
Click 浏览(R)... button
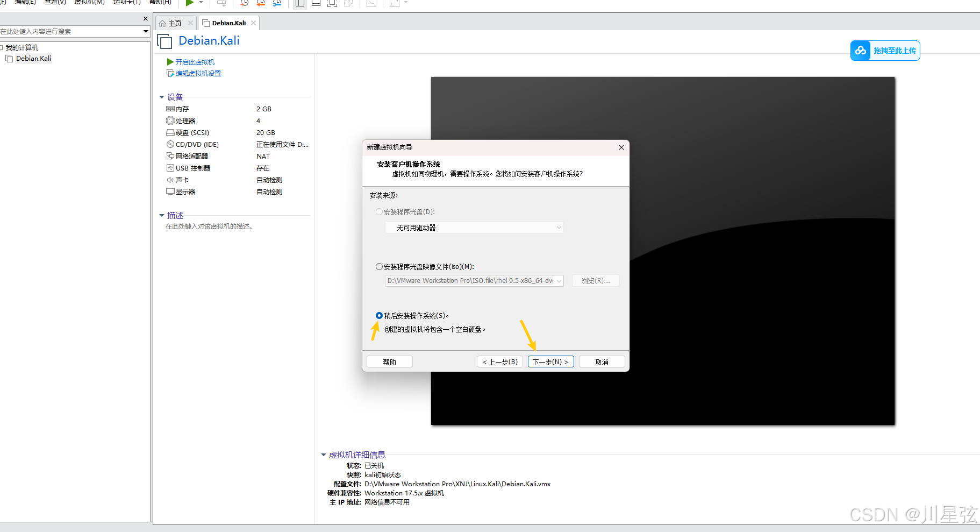pyautogui.click(x=596, y=281)
